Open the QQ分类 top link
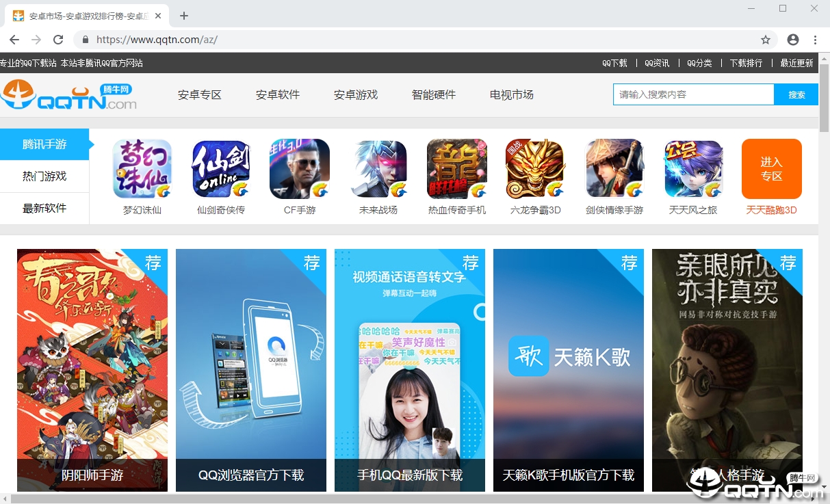830x504 pixels. [699, 63]
